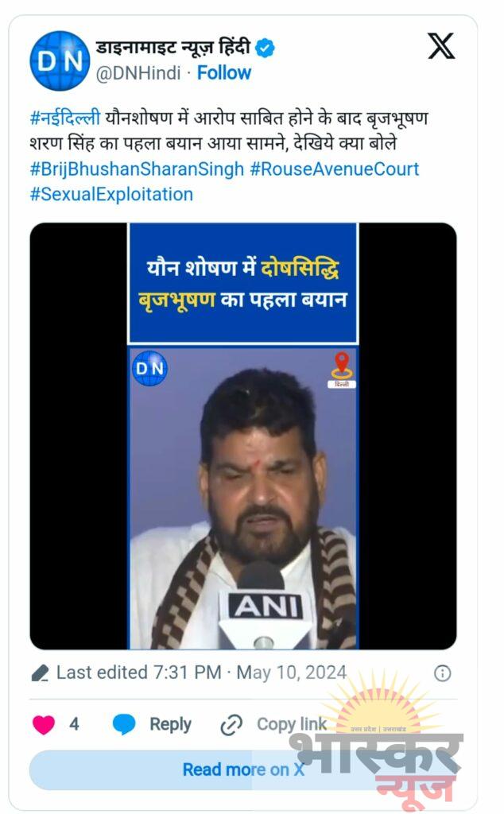Open the #नईदिल्ली hashtag
This screenshot has height=814, width=504.
pyautogui.click(x=65, y=118)
